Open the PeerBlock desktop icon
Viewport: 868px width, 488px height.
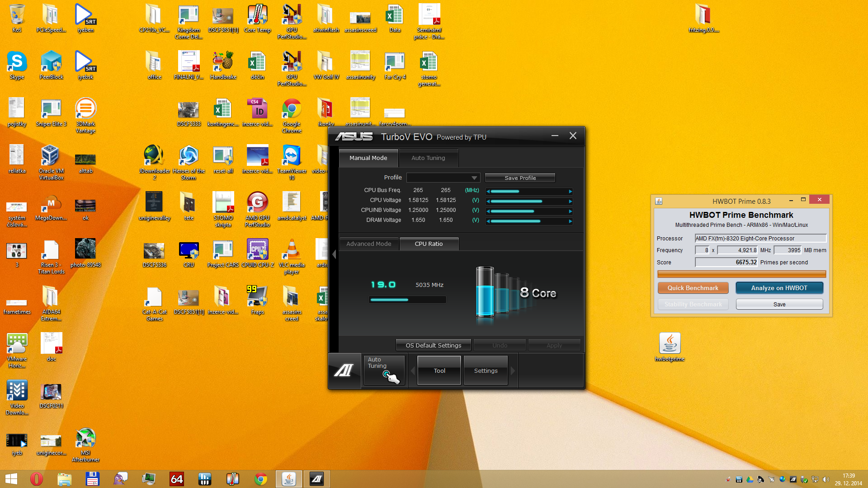pyautogui.click(x=51, y=66)
